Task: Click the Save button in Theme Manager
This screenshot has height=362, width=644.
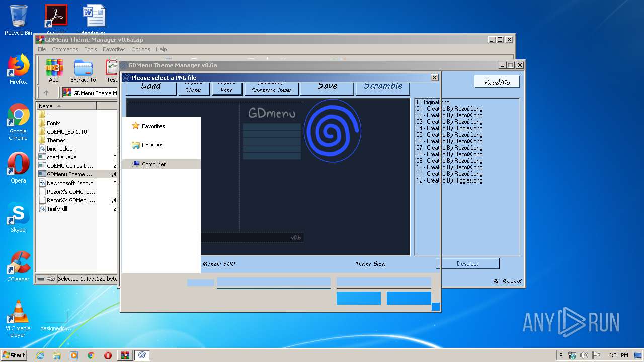Action: point(327,88)
